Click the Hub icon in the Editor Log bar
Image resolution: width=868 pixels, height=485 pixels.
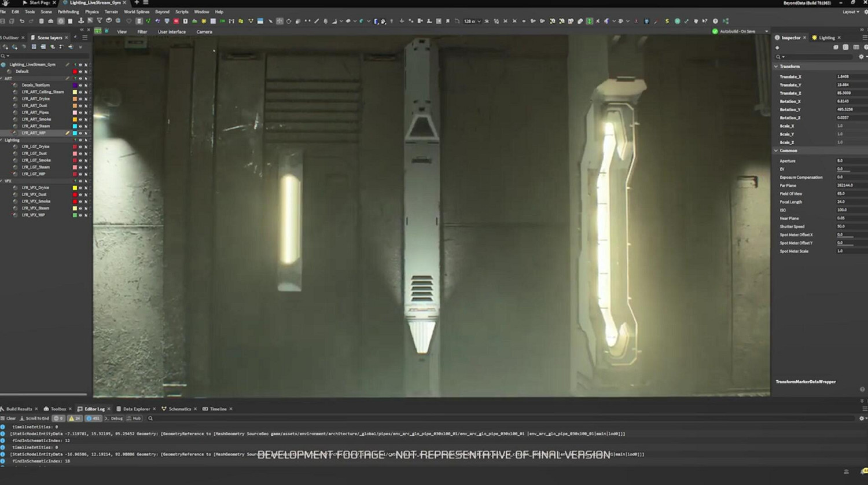pyautogui.click(x=134, y=418)
